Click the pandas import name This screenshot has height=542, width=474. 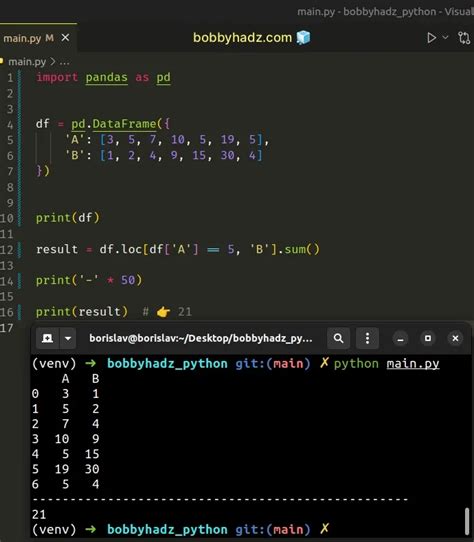pos(106,77)
